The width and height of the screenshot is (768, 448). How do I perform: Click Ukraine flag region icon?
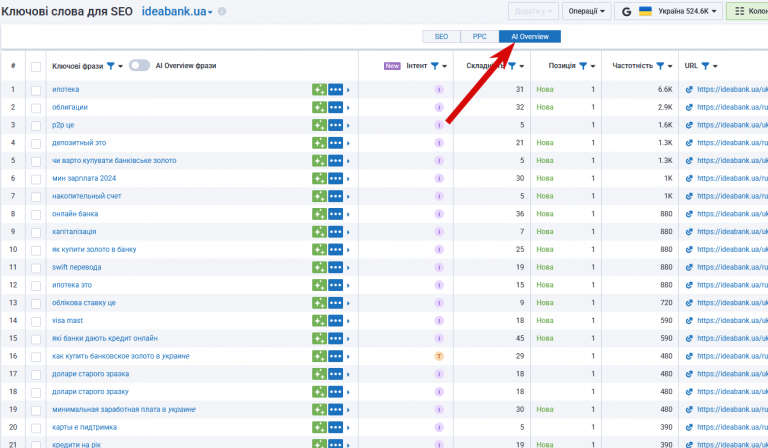point(646,11)
